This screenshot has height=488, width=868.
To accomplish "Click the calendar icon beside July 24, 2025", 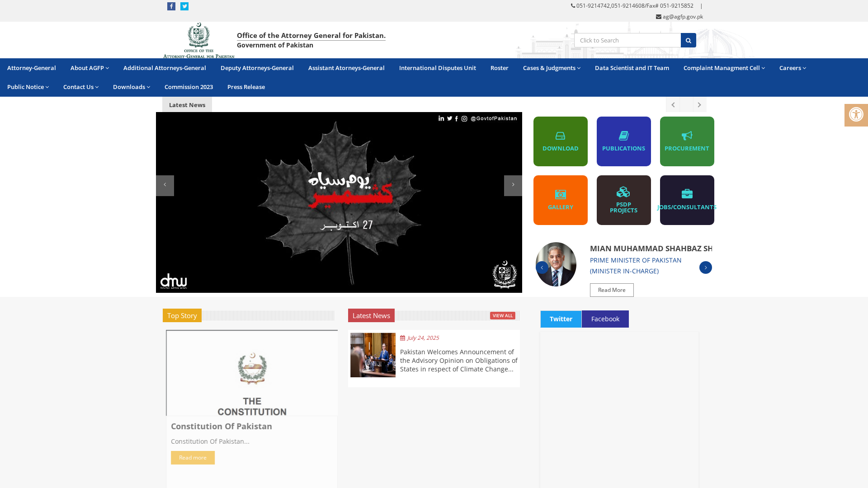I will pyautogui.click(x=402, y=338).
